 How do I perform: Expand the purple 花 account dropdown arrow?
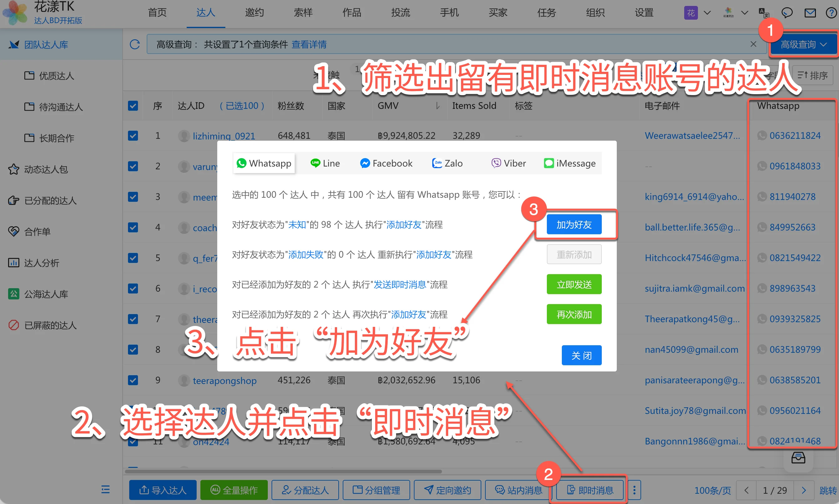(707, 13)
